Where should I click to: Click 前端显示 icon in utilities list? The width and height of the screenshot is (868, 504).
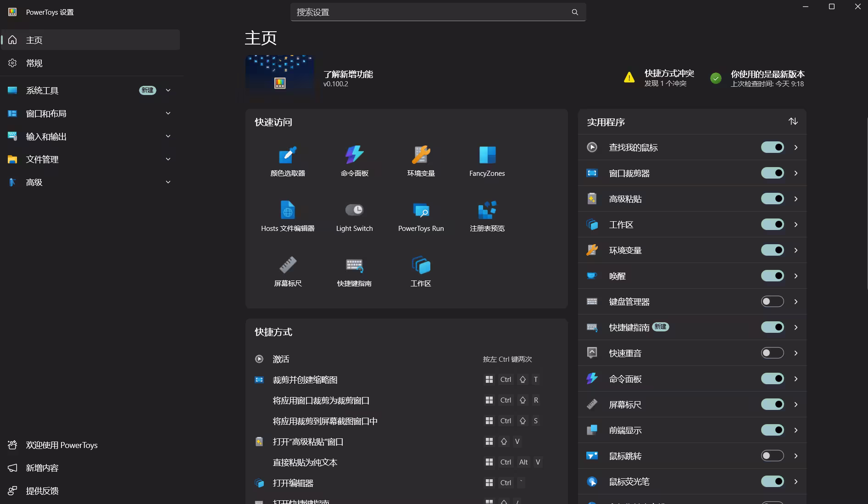pyautogui.click(x=592, y=430)
